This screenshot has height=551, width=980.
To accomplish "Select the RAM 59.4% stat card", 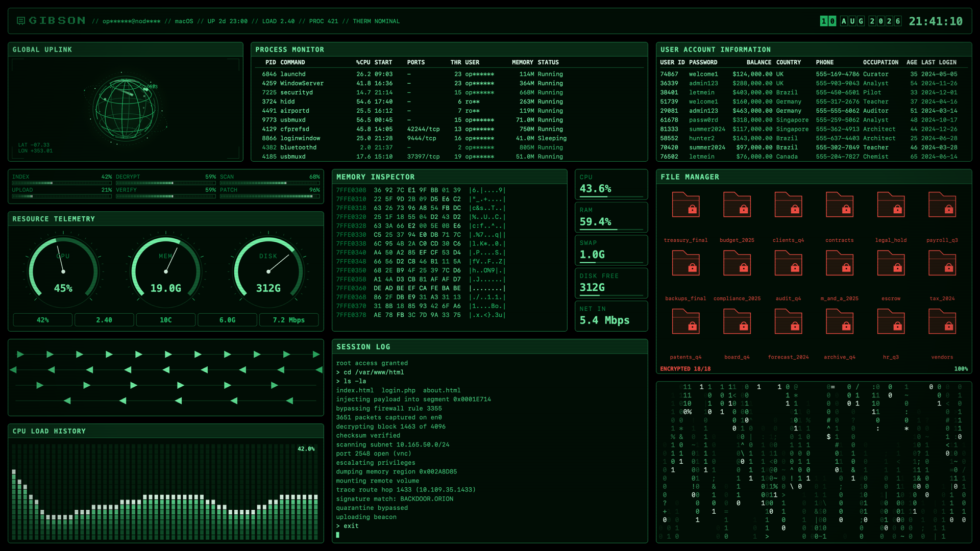I will point(611,217).
